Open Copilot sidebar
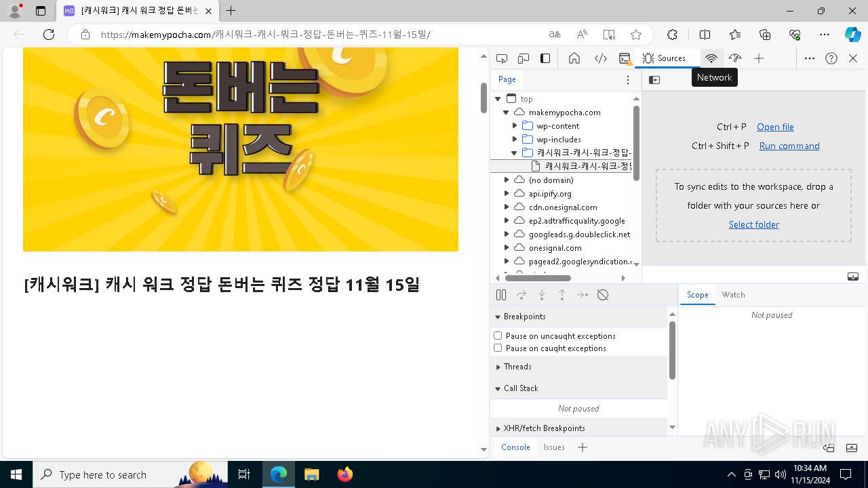Image resolution: width=868 pixels, height=488 pixels. (852, 35)
